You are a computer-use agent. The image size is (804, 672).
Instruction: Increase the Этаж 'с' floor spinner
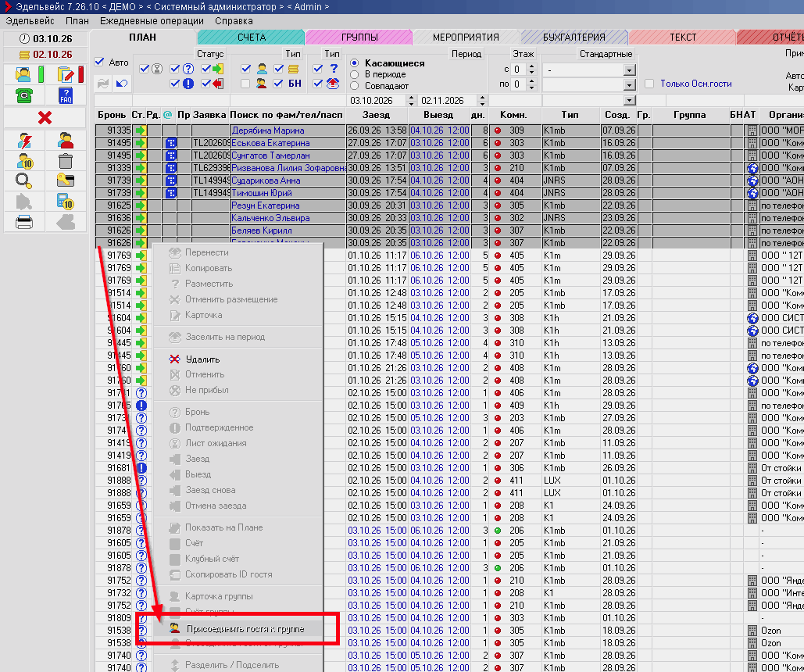532,66
